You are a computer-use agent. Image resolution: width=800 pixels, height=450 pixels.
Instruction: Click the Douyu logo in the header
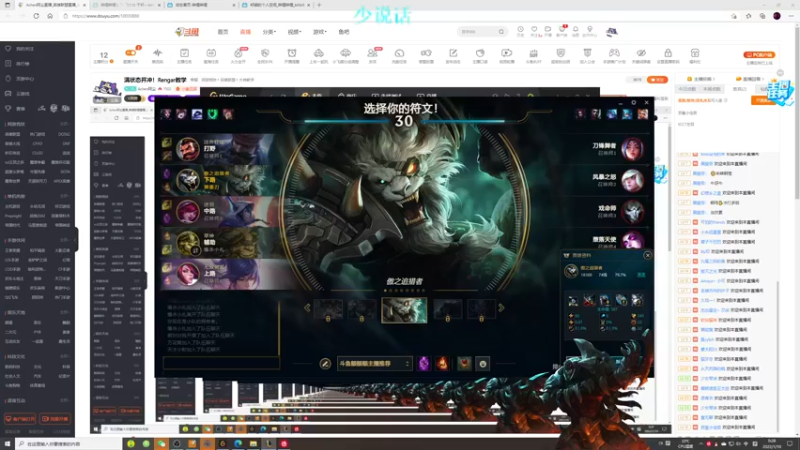pos(187,32)
